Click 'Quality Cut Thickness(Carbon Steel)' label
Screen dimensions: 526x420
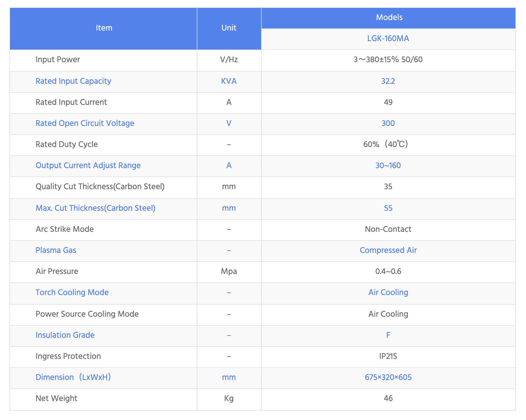(x=100, y=187)
